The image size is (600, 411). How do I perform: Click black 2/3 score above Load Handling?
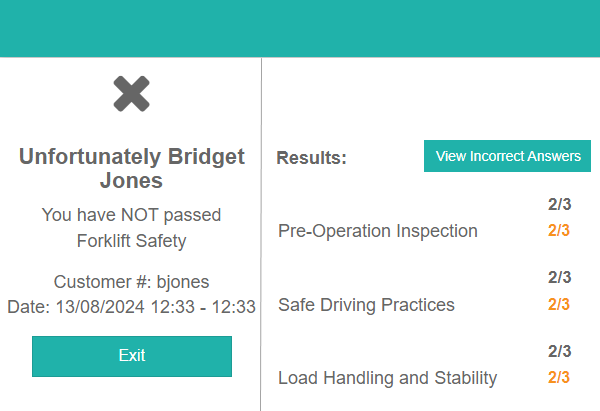click(x=559, y=351)
